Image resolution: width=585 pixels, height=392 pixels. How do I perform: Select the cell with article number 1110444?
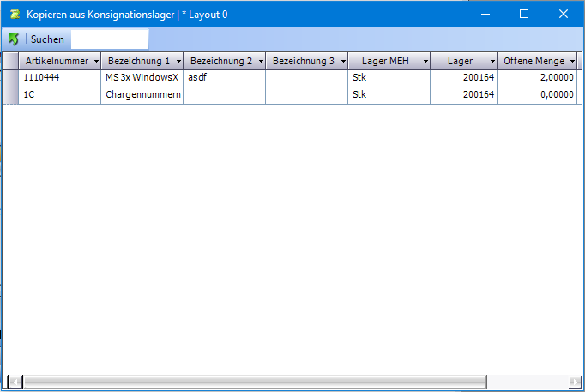pyautogui.click(x=60, y=78)
